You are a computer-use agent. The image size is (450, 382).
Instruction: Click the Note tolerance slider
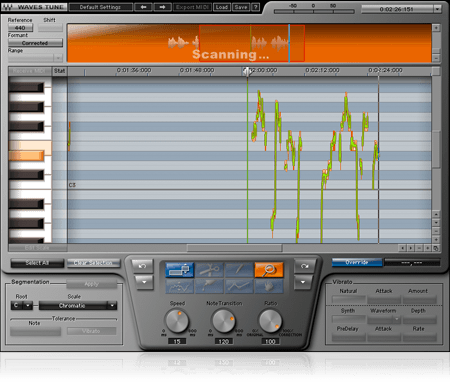pyautogui.click(x=35, y=331)
